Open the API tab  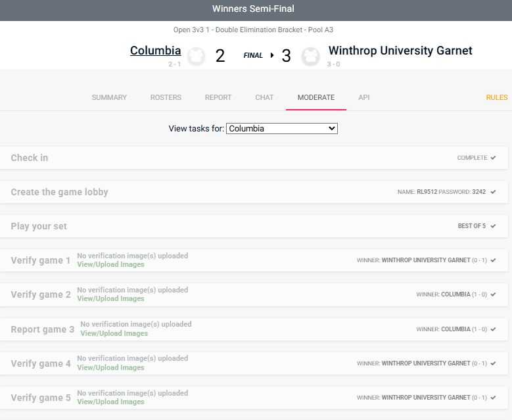(363, 97)
